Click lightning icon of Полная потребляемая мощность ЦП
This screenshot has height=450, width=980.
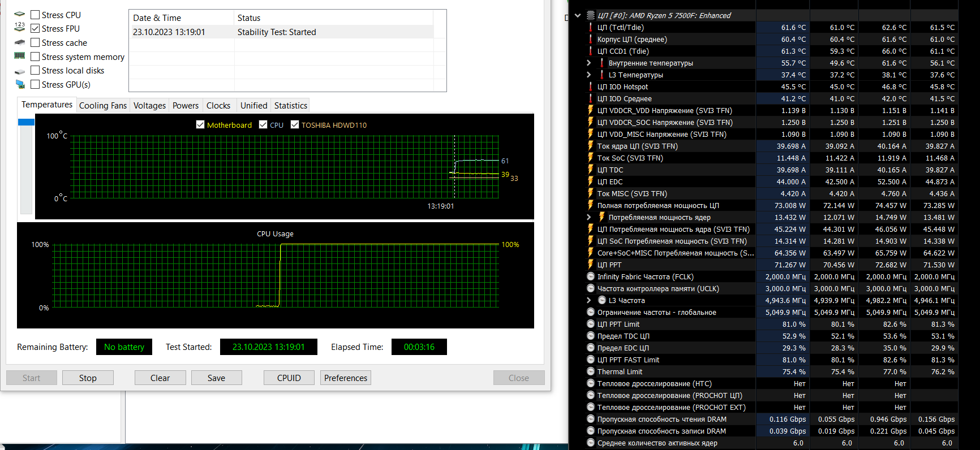[591, 205]
